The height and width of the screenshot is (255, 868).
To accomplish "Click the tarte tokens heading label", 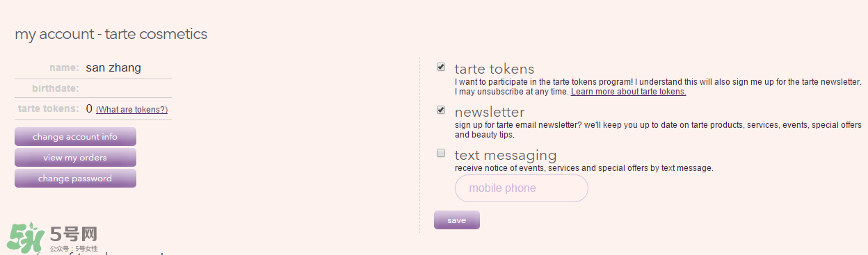I will (495, 69).
